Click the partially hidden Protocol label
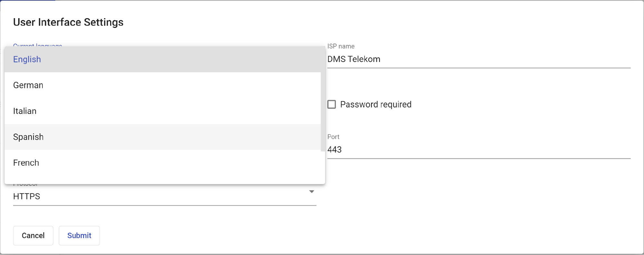 [26, 185]
